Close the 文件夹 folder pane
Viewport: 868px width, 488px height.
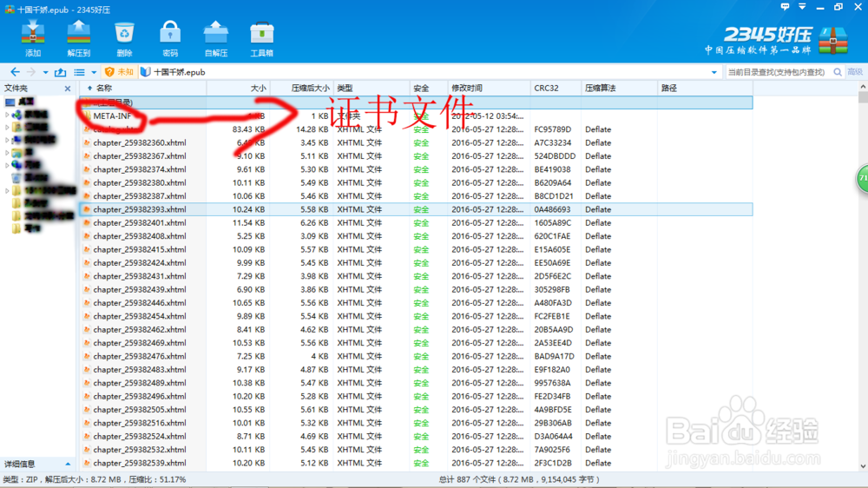coord(68,88)
